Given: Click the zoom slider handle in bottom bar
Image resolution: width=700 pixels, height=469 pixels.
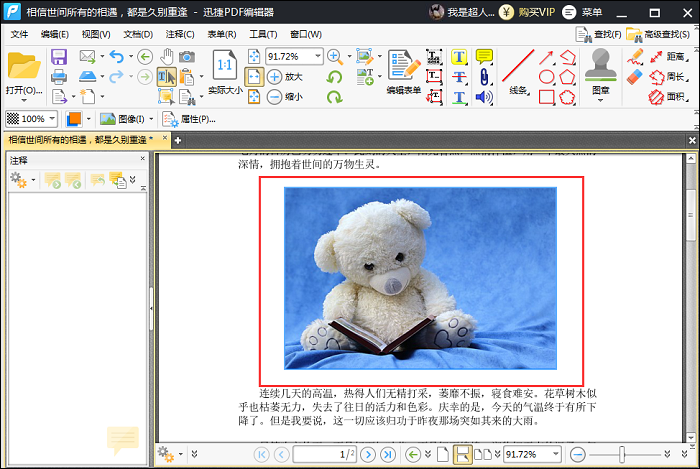Looking at the screenshot, I should tap(621, 454).
